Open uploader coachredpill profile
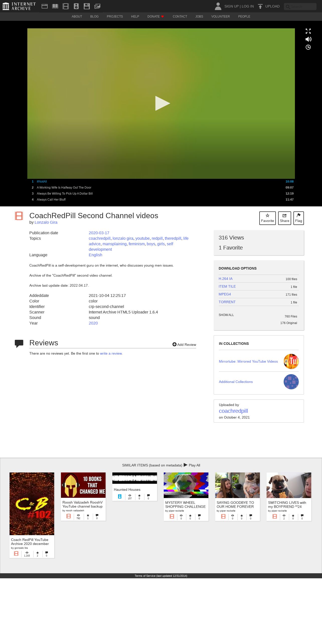Screen dimensions: 322x644 (x=233, y=411)
